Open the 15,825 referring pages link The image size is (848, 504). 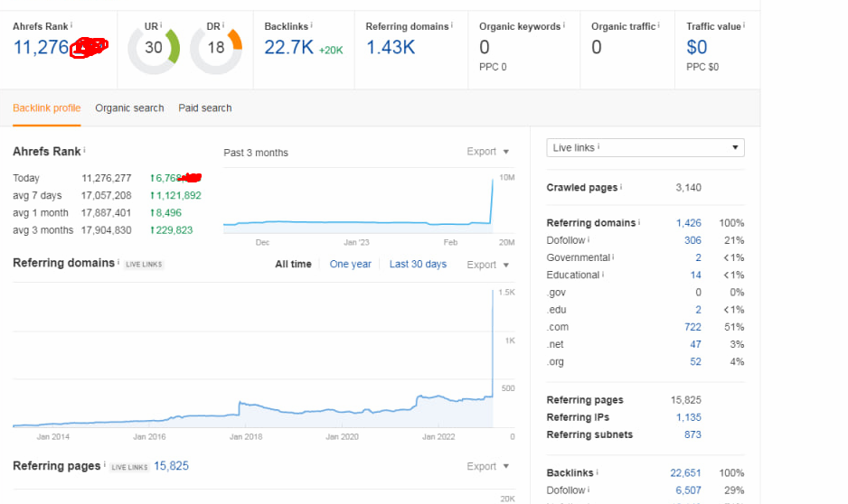tap(172, 466)
